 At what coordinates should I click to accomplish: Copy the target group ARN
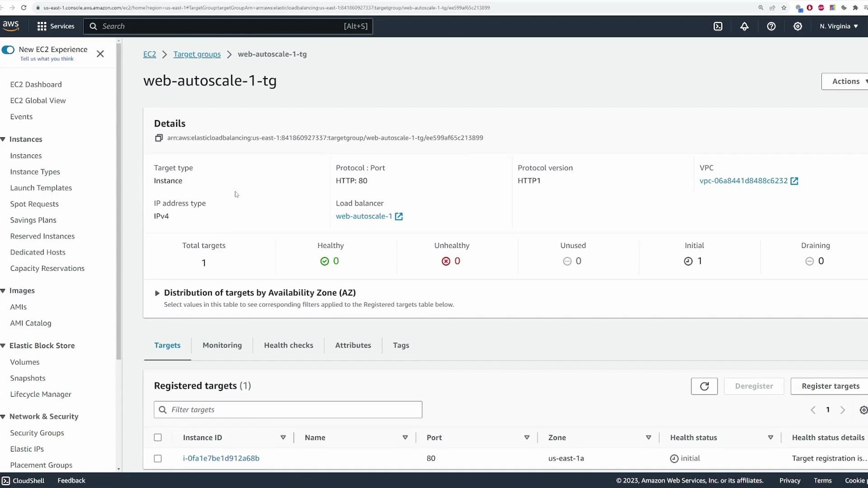[x=158, y=138]
